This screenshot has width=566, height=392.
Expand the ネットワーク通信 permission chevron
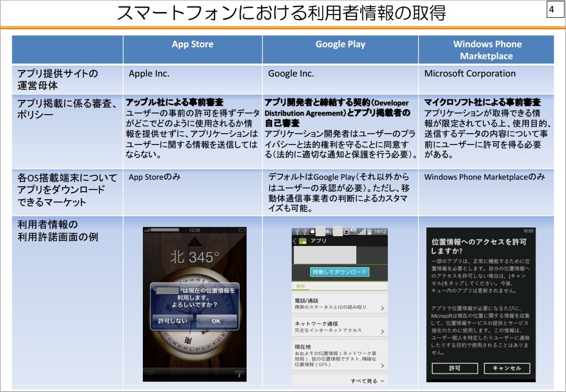(382, 331)
